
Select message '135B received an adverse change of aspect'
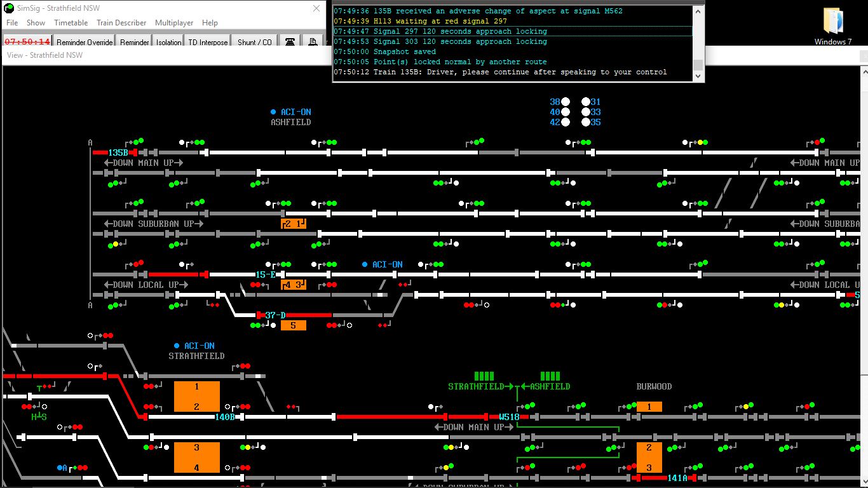pyautogui.click(x=512, y=11)
